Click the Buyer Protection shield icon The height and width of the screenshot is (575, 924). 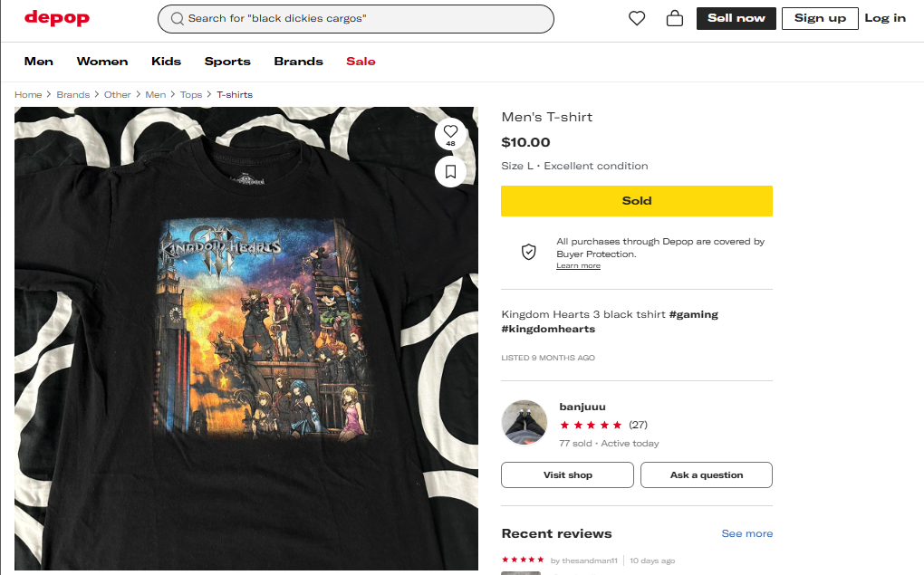coord(529,252)
